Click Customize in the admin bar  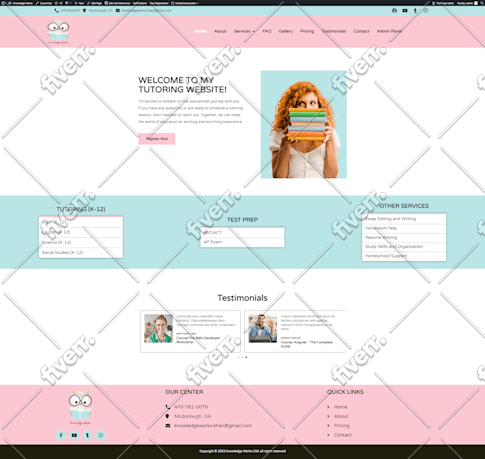pyautogui.click(x=44, y=3)
